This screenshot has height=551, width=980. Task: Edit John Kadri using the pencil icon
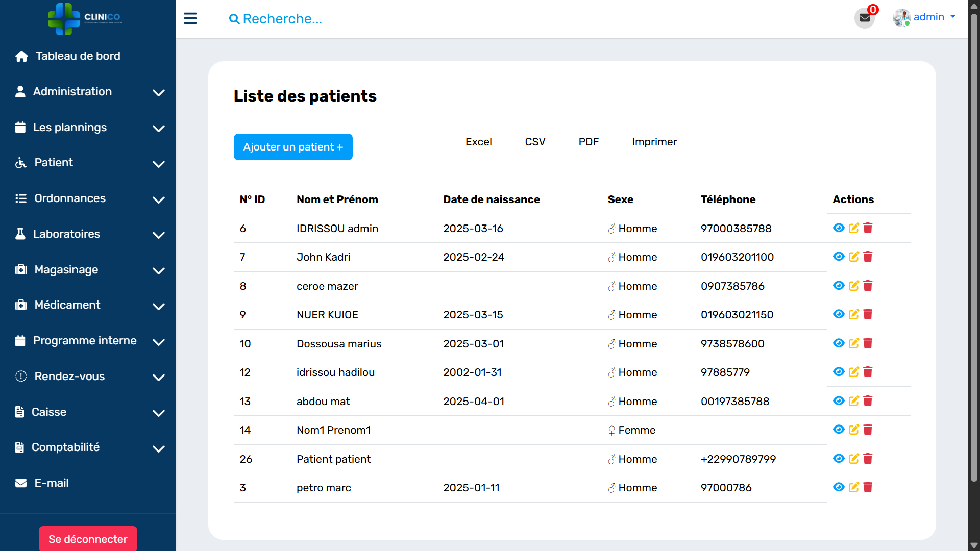(x=853, y=257)
